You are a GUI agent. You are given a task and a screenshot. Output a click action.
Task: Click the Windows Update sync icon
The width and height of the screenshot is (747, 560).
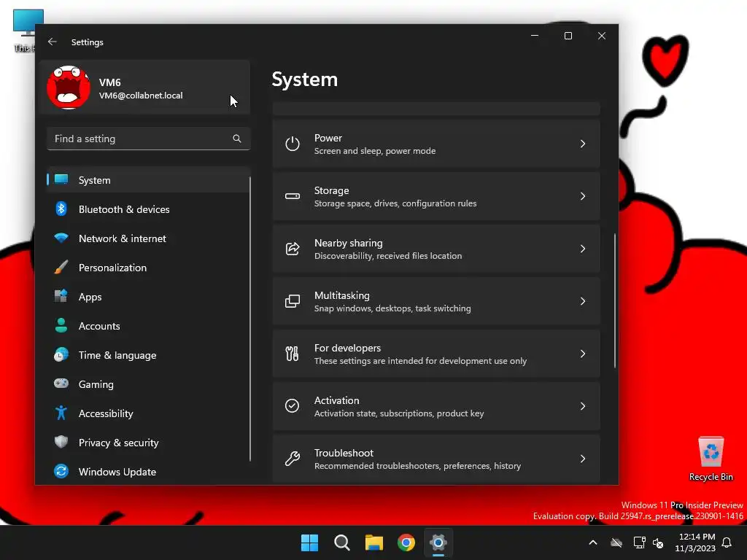[61, 472]
